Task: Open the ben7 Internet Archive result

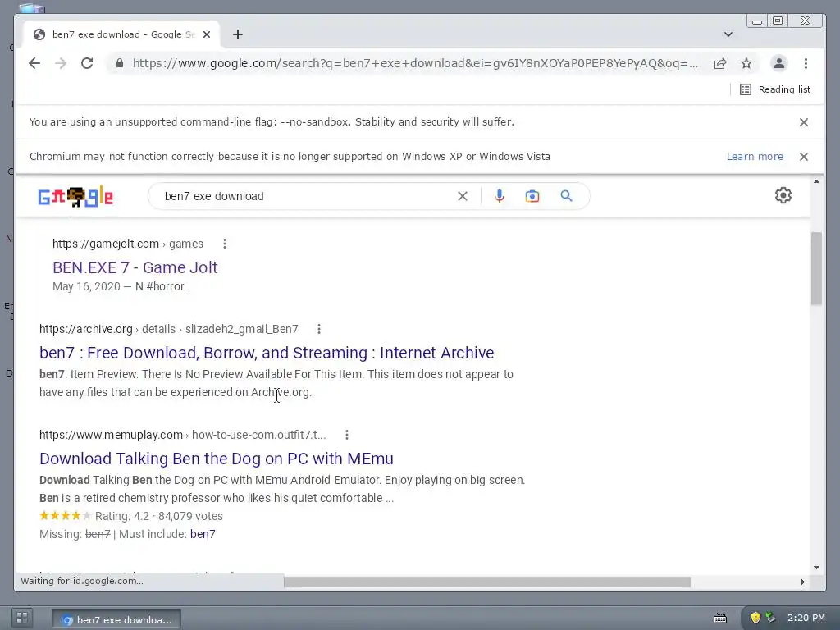Action: [267, 353]
